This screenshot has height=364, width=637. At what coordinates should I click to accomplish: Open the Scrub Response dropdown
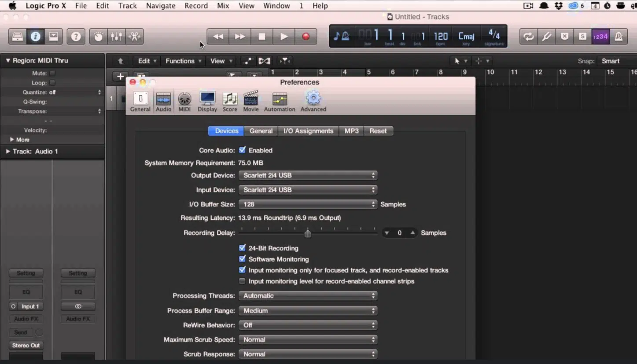[x=308, y=354]
